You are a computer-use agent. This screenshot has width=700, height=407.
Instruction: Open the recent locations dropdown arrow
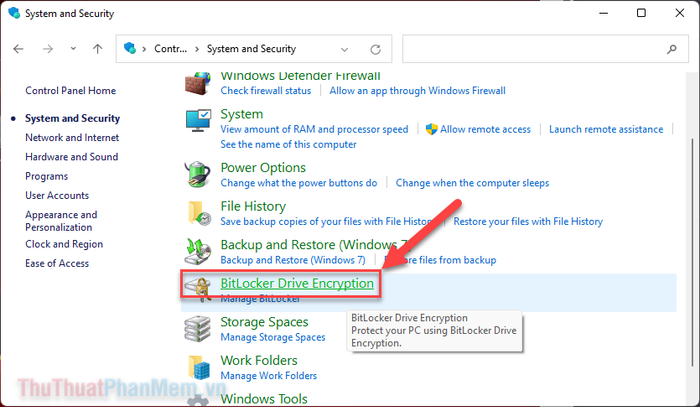point(73,49)
